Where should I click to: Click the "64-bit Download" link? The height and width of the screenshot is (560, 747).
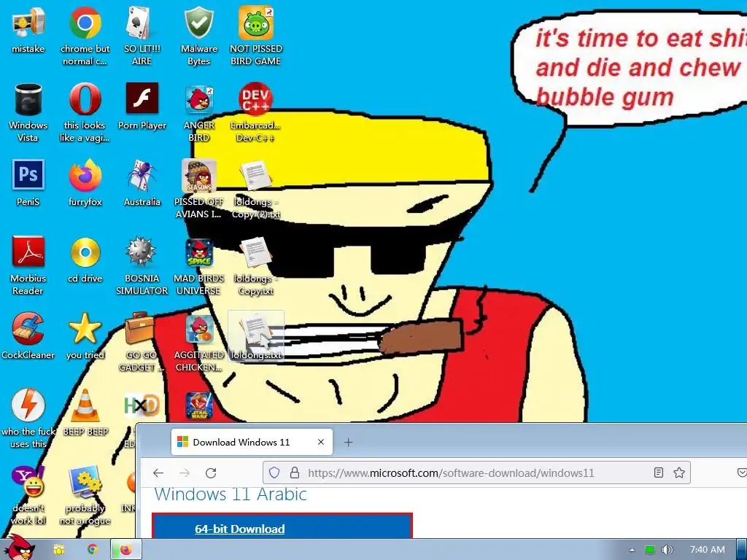pyautogui.click(x=239, y=529)
